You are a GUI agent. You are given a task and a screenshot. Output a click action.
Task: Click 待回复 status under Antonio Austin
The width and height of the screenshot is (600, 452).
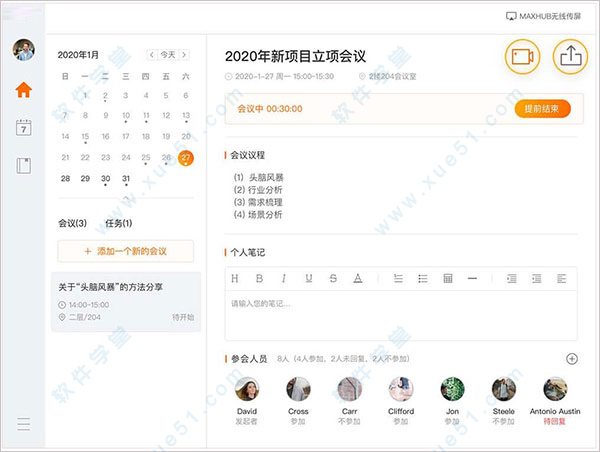[554, 422]
